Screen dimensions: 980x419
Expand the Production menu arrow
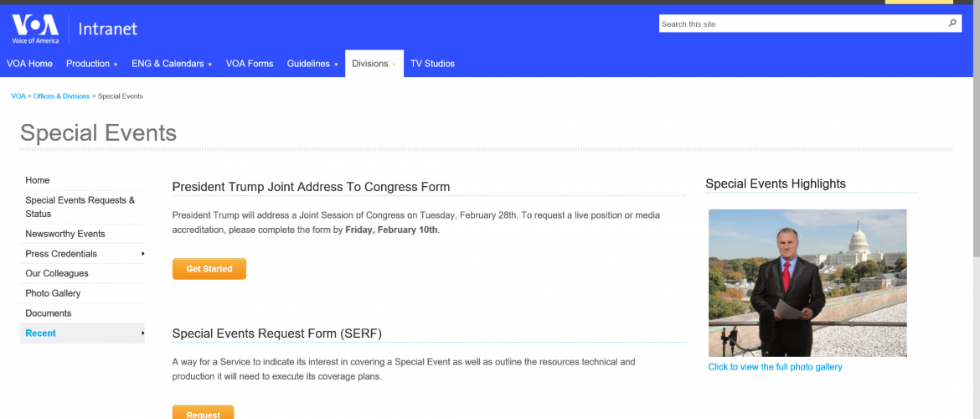(116, 65)
